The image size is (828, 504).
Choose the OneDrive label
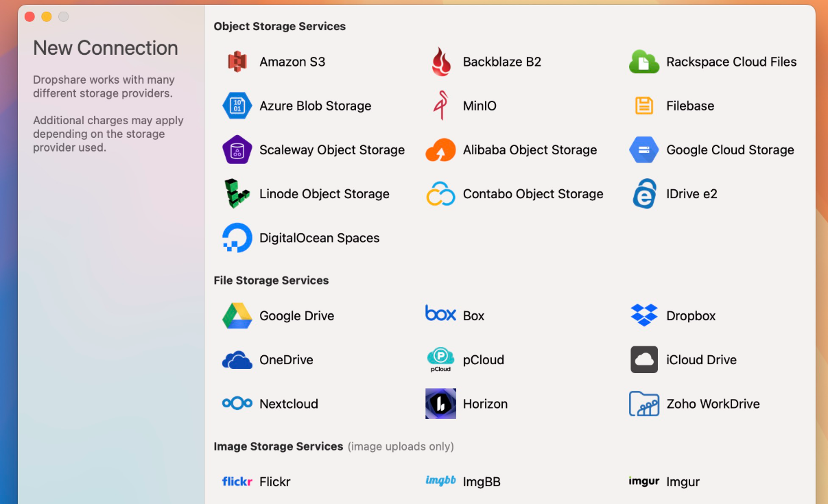(x=286, y=359)
